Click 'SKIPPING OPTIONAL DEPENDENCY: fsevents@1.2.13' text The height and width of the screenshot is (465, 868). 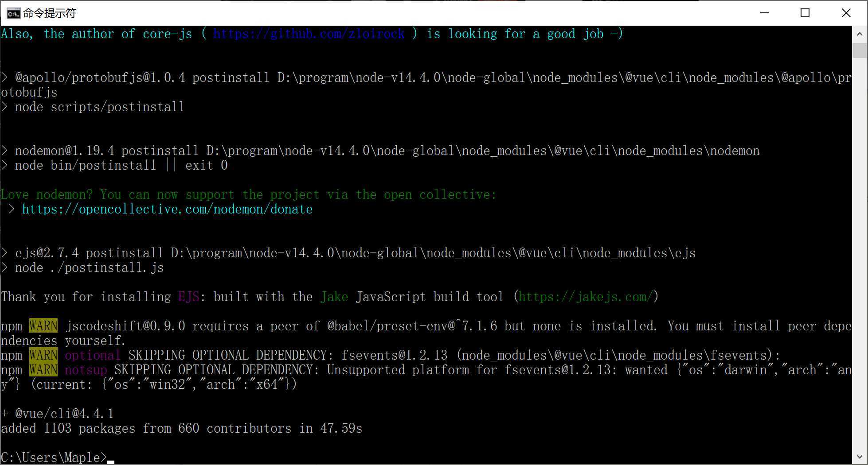pos(288,355)
